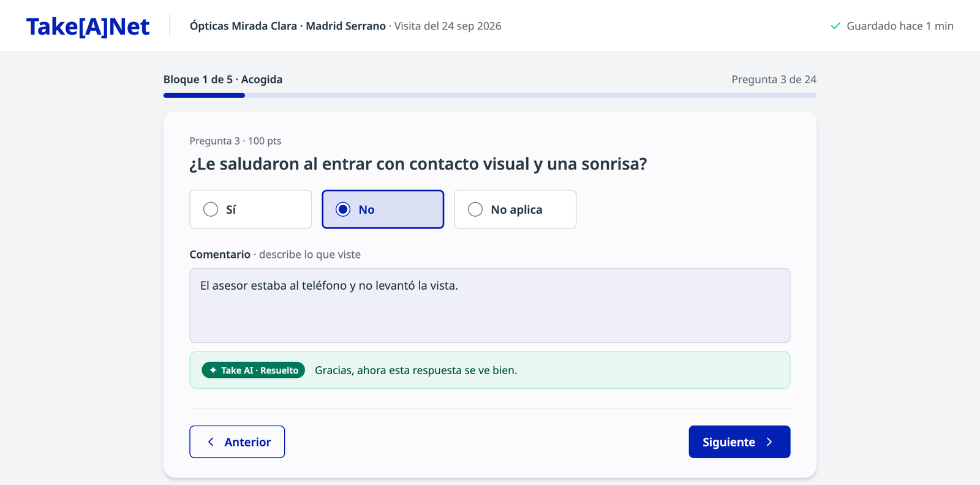980x485 pixels.
Task: Select the Sí radio option
Action: [x=251, y=209]
